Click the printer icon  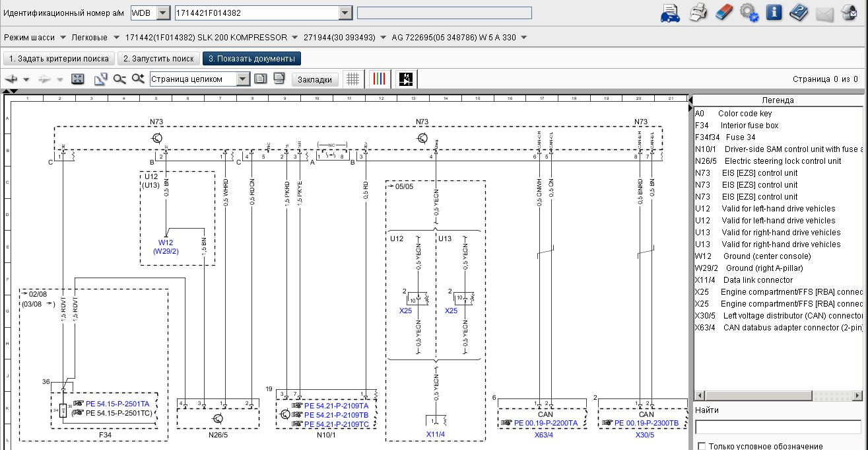(x=698, y=13)
